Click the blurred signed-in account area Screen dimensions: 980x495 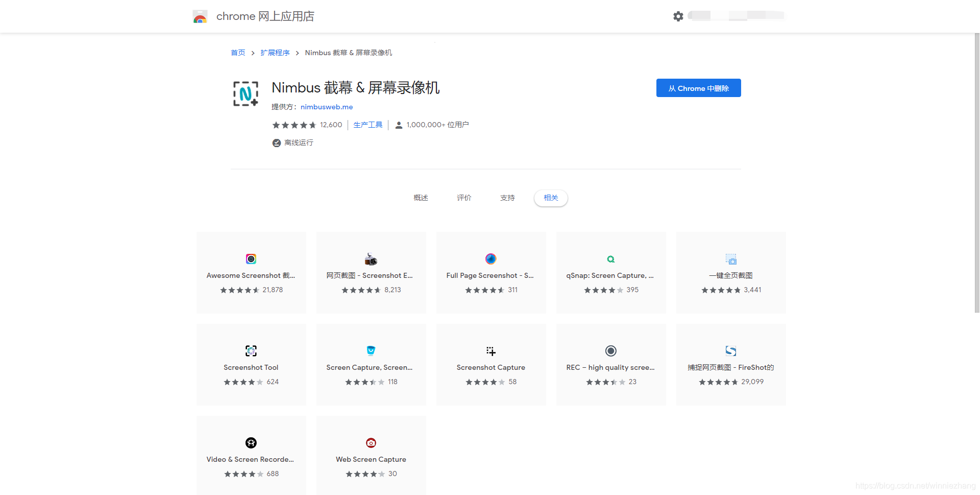[736, 16]
